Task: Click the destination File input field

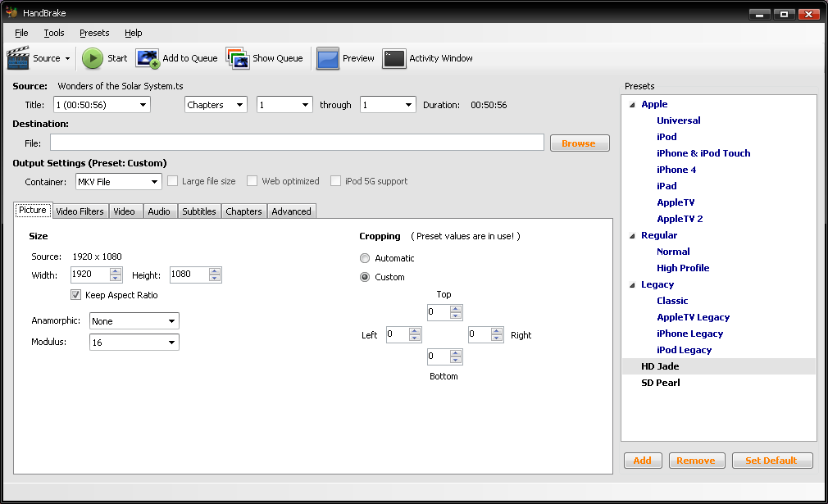Action: (x=297, y=143)
